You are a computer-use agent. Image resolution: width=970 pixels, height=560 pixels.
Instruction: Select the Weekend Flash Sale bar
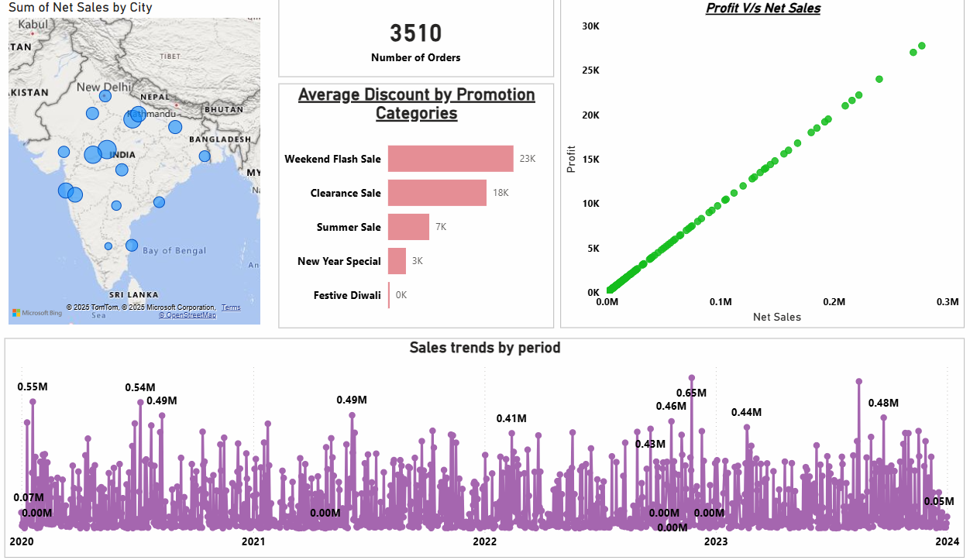(x=450, y=159)
